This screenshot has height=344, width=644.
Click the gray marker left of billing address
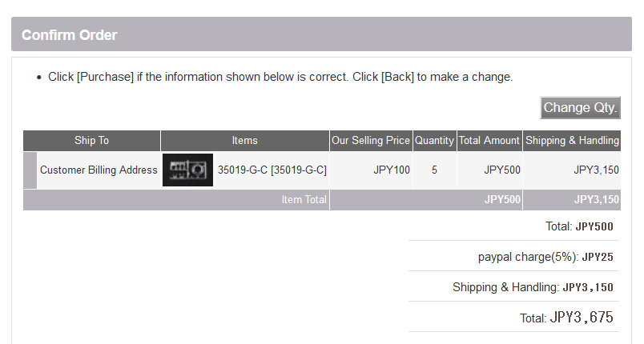(30, 170)
